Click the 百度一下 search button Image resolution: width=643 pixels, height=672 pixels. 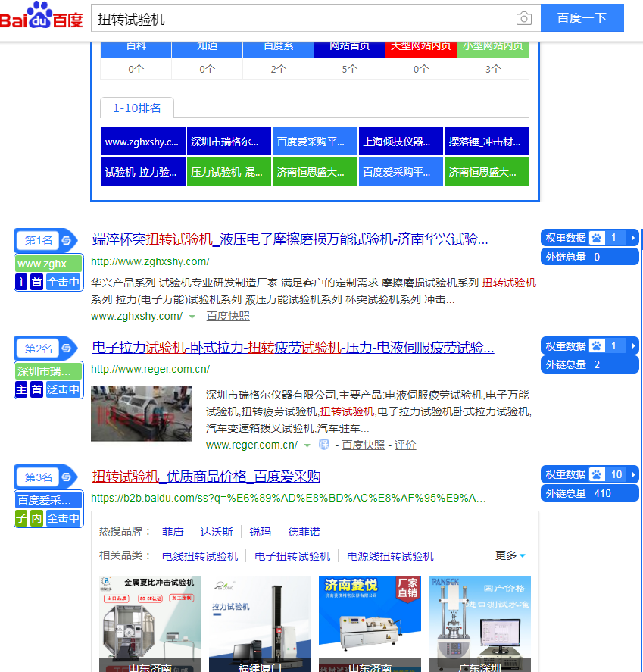[582, 18]
